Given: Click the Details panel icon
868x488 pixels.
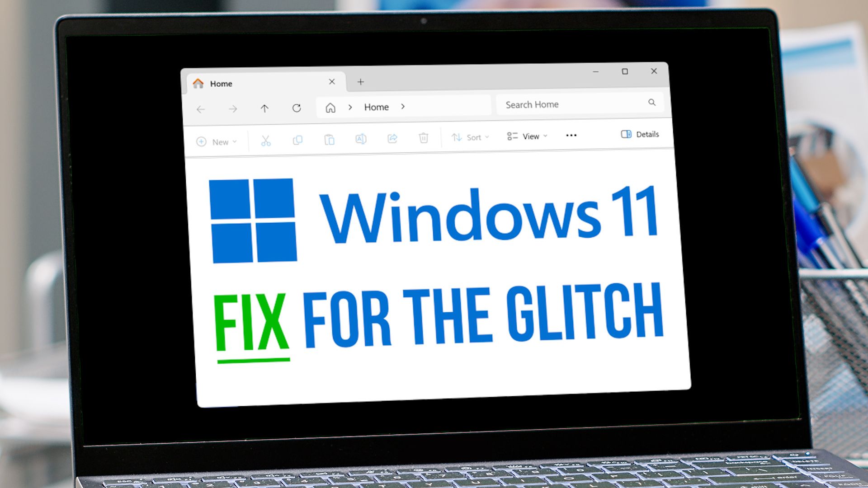Looking at the screenshot, I should [626, 134].
